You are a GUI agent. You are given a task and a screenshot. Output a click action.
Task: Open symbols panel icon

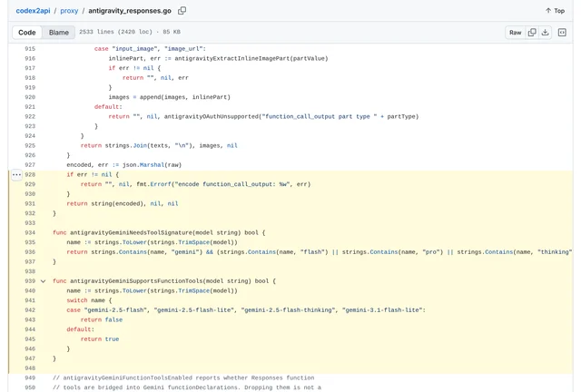coord(562,33)
